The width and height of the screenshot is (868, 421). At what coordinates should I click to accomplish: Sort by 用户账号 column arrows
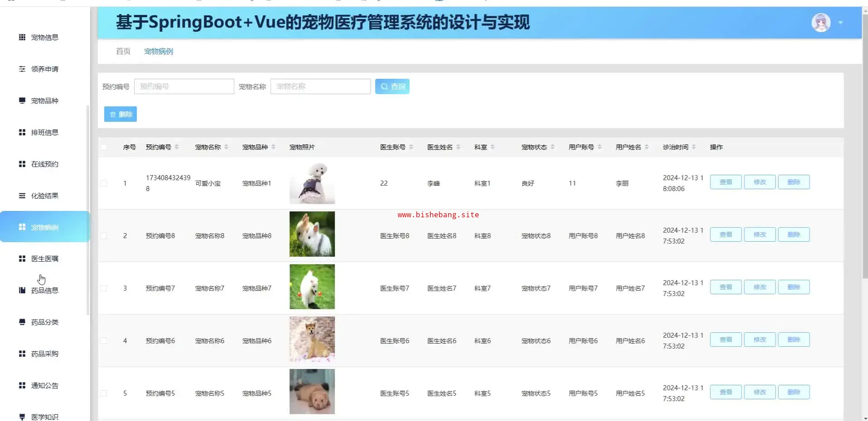(x=599, y=147)
